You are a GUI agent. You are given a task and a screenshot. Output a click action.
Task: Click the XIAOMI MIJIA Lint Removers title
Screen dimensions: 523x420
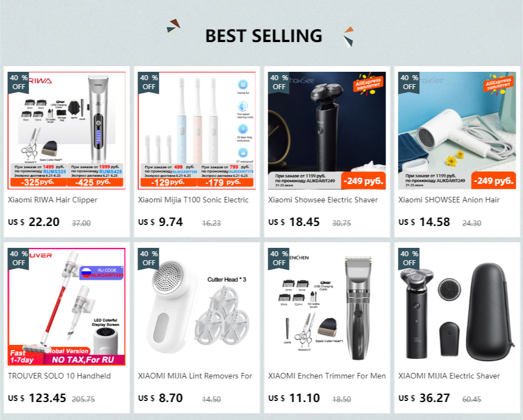tap(195, 376)
